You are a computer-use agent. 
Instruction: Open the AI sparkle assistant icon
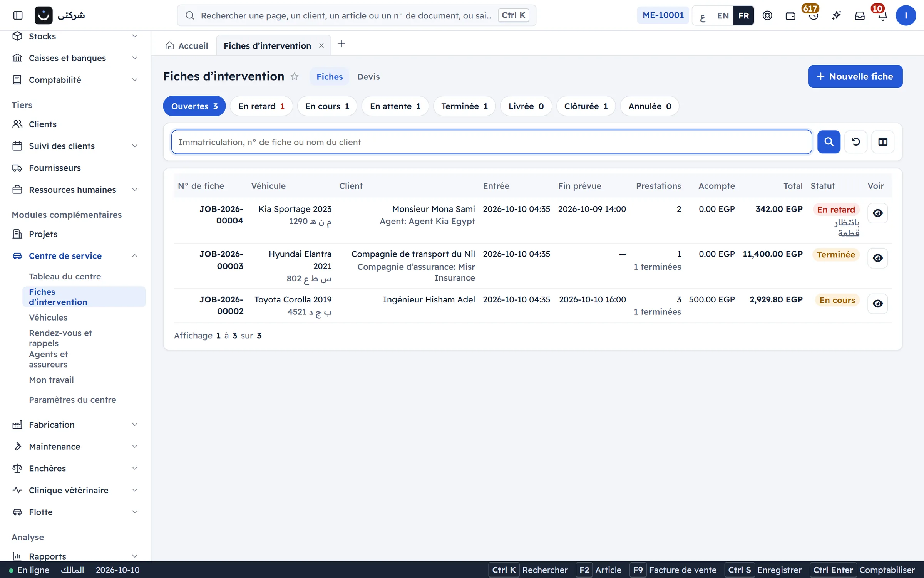point(836,15)
